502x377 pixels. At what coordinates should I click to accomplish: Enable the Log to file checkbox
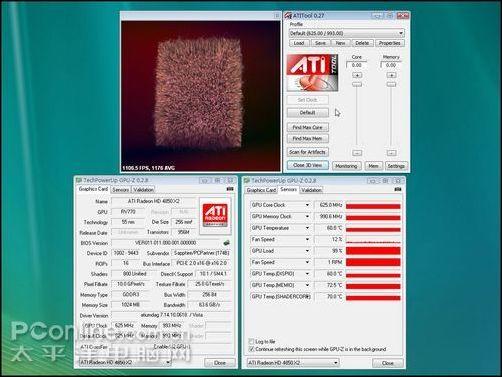point(251,341)
